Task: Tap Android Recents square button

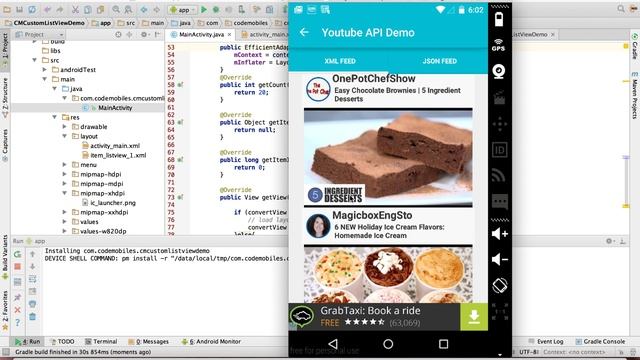Action: [x=443, y=344]
